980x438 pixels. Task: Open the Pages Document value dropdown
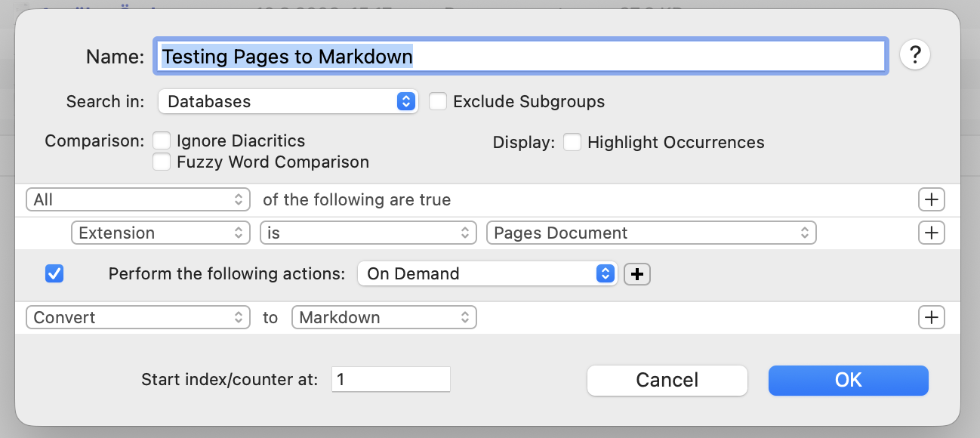(651, 233)
